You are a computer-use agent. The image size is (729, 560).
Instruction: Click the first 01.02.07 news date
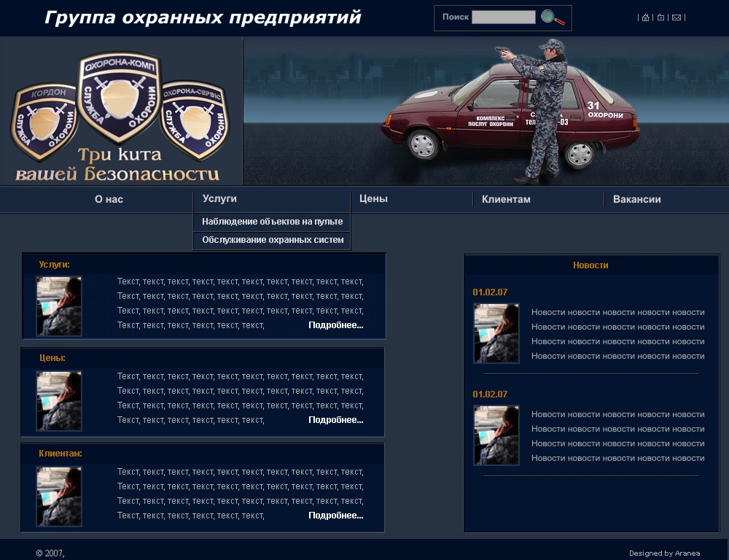pyautogui.click(x=490, y=292)
